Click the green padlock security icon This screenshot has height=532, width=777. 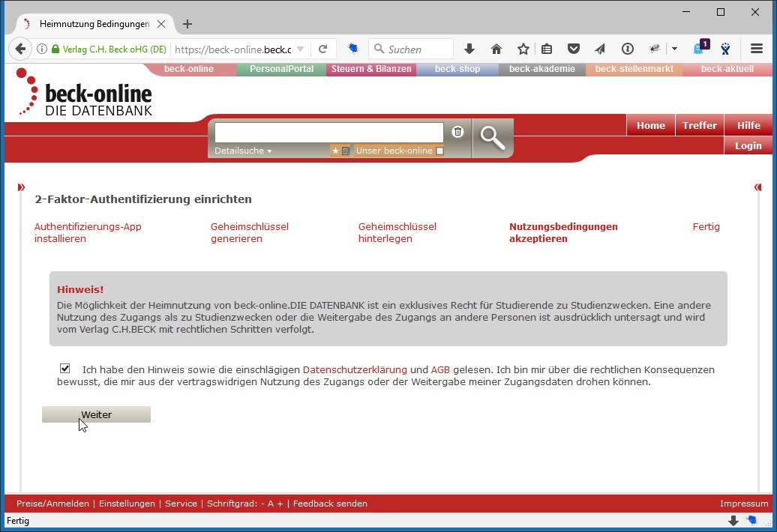point(55,49)
